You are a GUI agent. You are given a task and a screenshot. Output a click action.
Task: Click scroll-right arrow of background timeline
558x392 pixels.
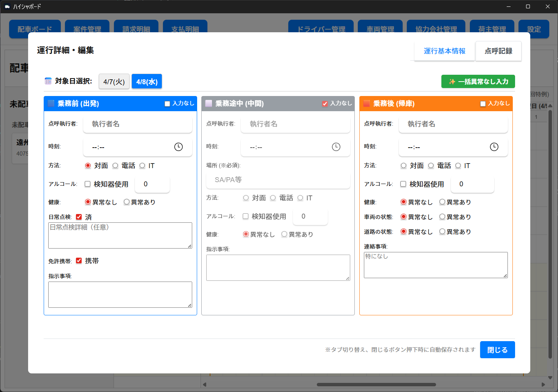pyautogui.click(x=543, y=384)
